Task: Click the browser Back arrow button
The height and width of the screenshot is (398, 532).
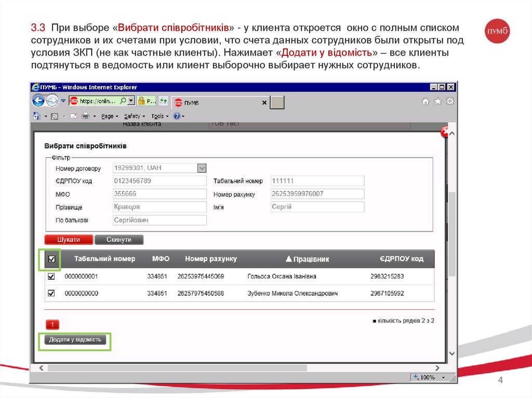Action: click(x=38, y=101)
